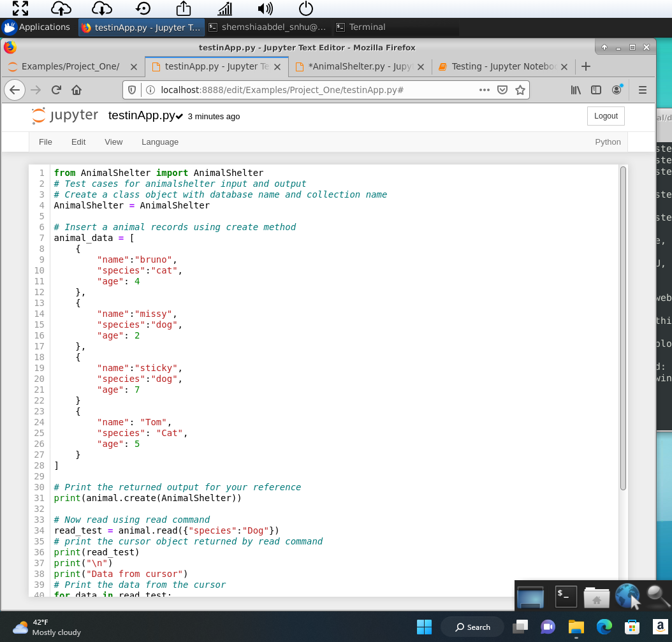Screen dimensions: 672x642
Task: Click the editor vertical scrollbar
Action: point(623,328)
